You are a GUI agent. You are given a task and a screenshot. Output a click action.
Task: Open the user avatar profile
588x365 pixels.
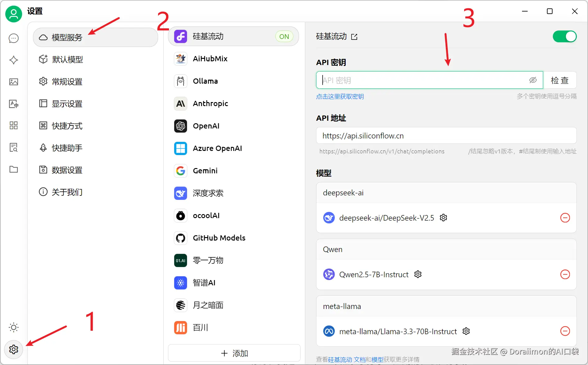point(14,14)
